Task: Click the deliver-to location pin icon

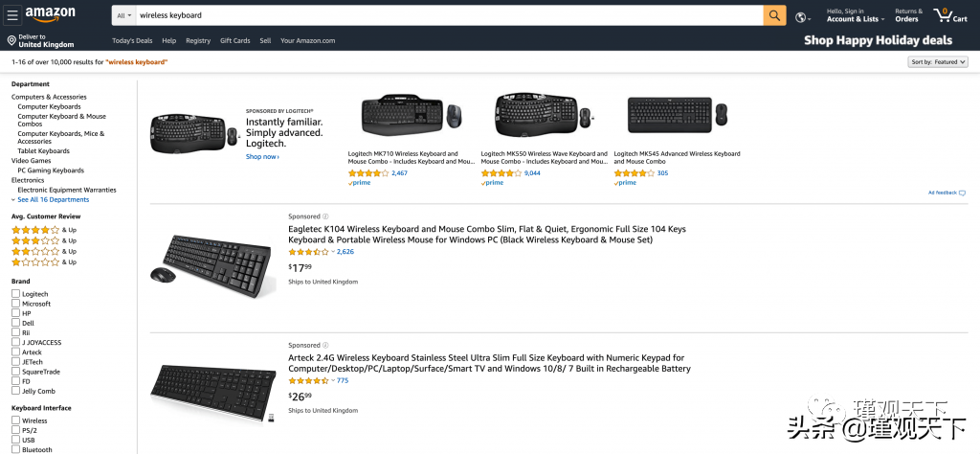Action: (11, 40)
